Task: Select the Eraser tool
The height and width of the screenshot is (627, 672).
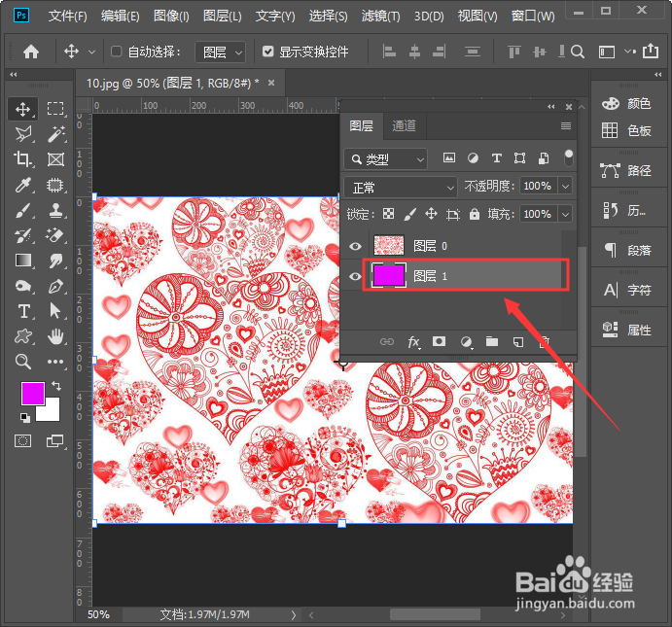Action: tap(55, 235)
